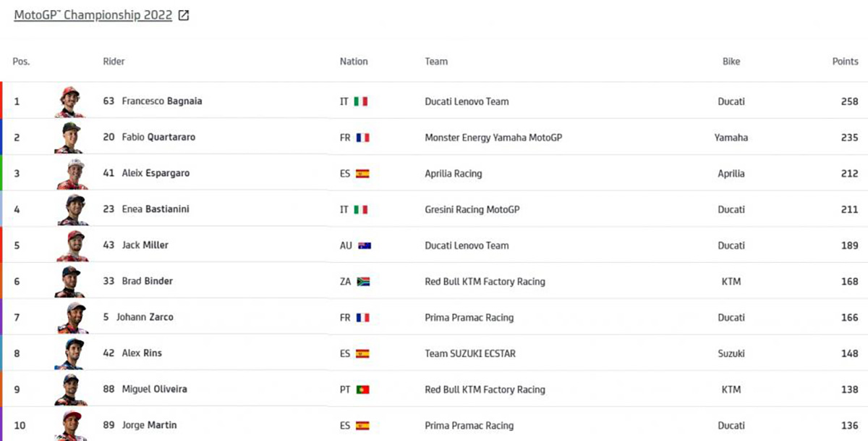Select Francesco Bagnaia's rider photo

tap(70, 101)
